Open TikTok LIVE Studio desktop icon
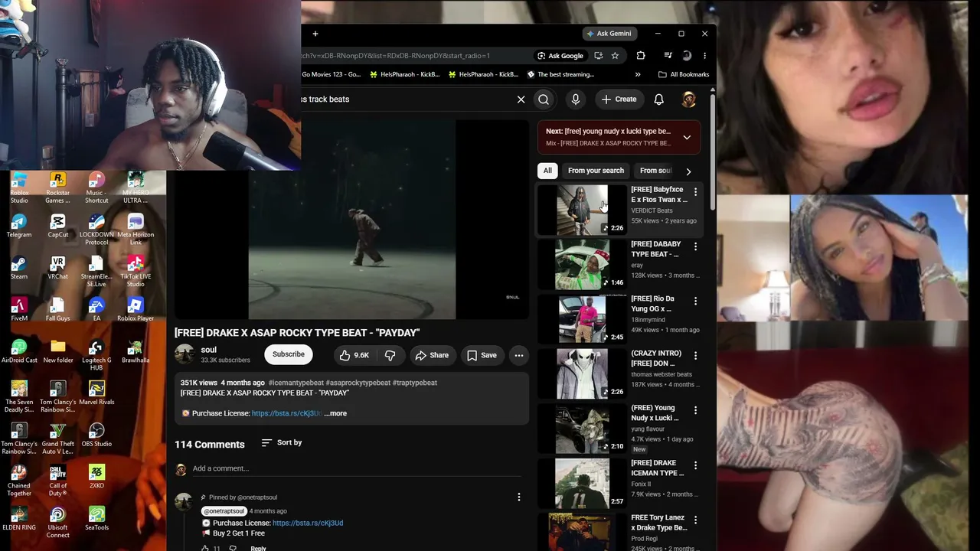The height and width of the screenshot is (551, 980). click(136, 272)
